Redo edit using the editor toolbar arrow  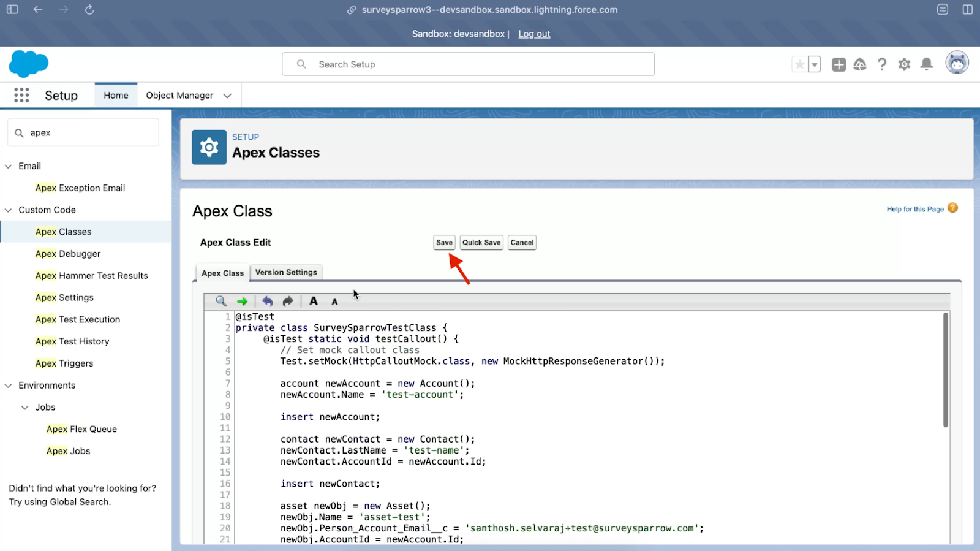pyautogui.click(x=288, y=301)
